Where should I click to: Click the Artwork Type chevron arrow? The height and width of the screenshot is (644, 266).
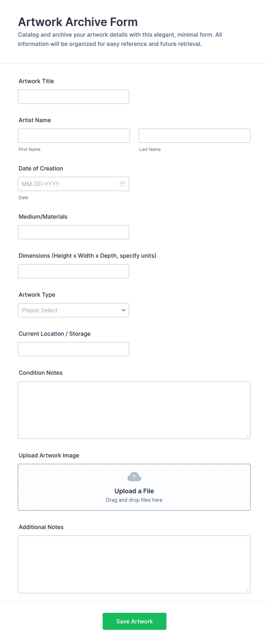(x=124, y=310)
